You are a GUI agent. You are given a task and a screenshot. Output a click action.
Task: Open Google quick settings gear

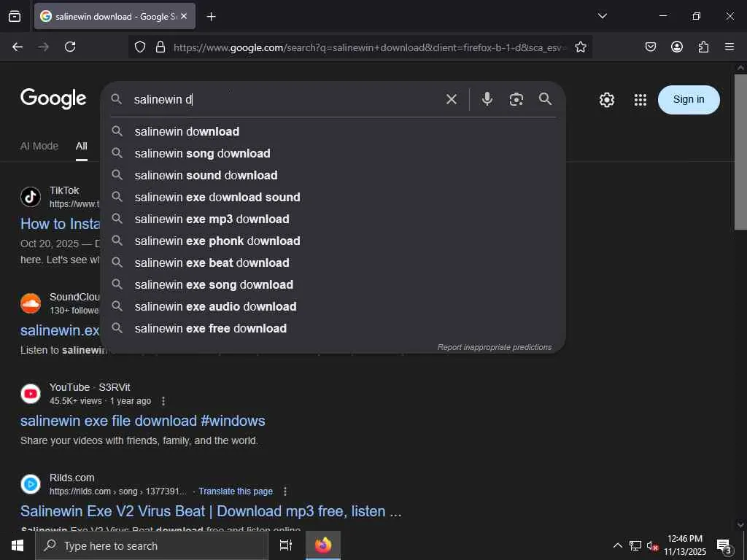(x=606, y=99)
